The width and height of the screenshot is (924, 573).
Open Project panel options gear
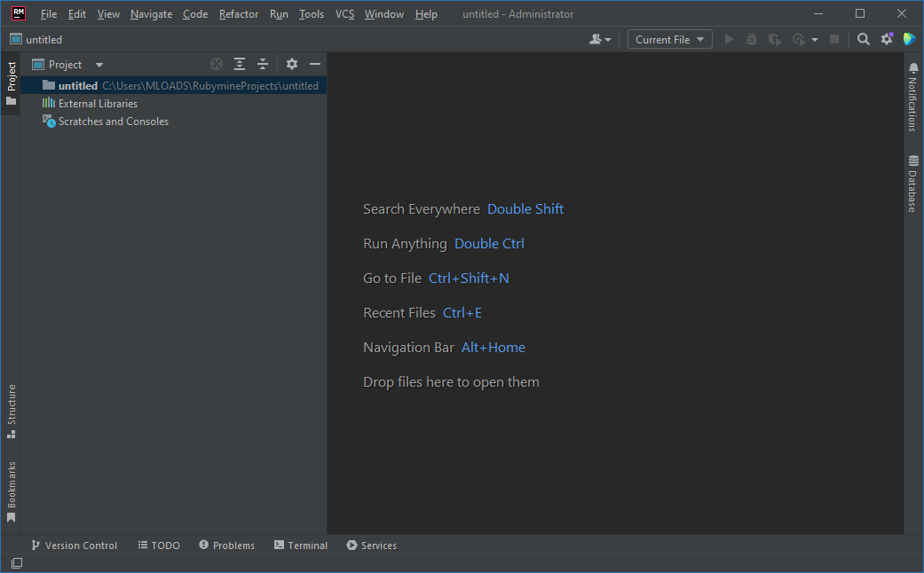292,64
